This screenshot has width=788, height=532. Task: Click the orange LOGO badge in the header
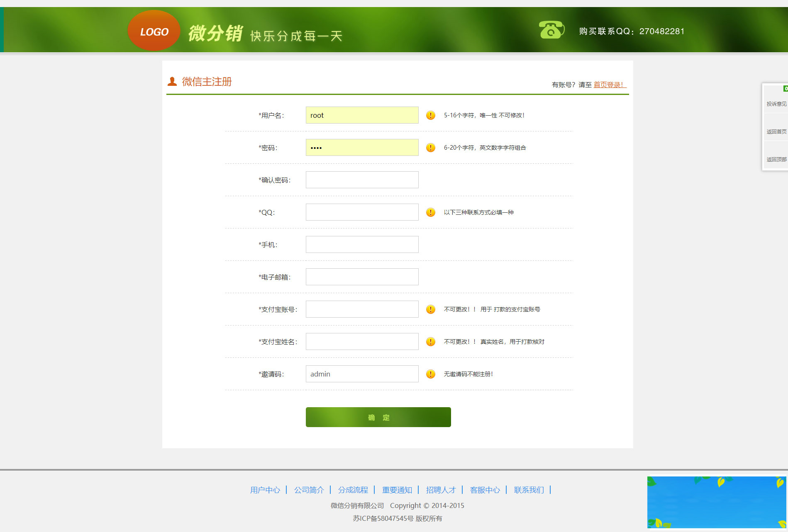(x=153, y=30)
